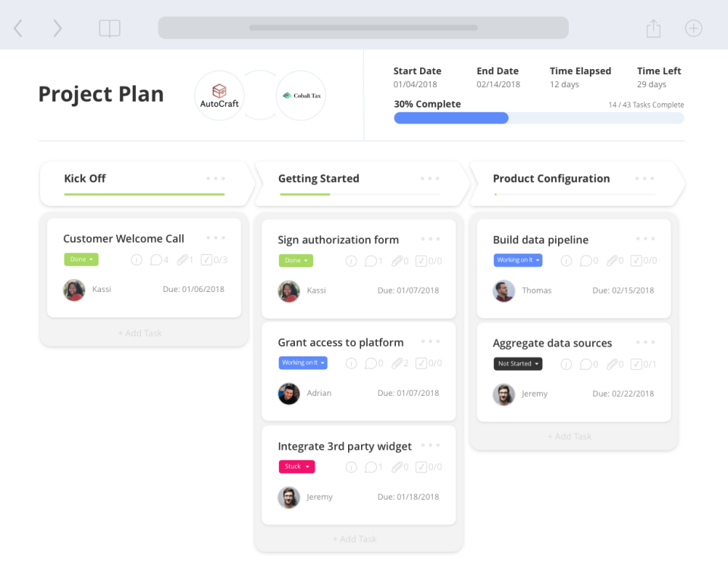Open Integrate 3rd party widget card options

[431, 445]
